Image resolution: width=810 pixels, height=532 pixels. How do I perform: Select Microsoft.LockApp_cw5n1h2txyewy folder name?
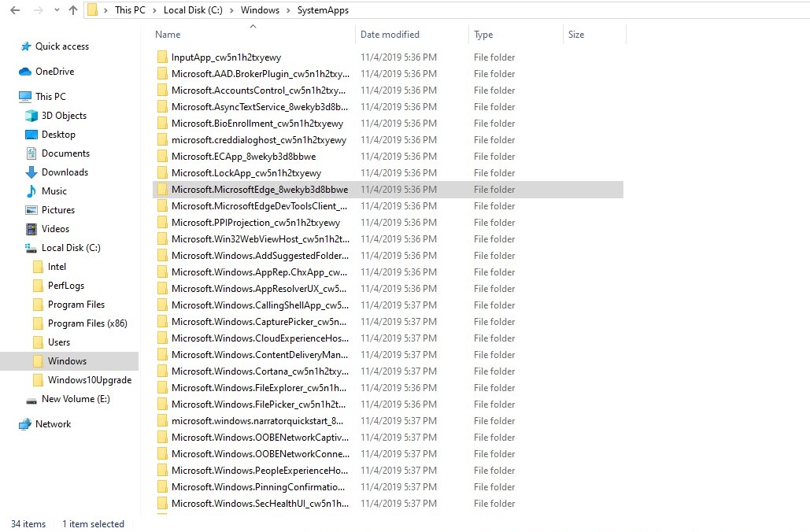246,173
